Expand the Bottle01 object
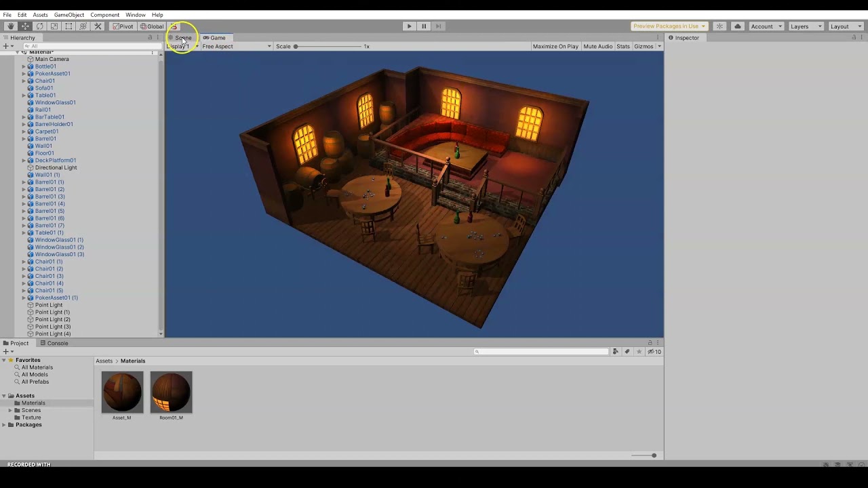868x488 pixels. 24,66
